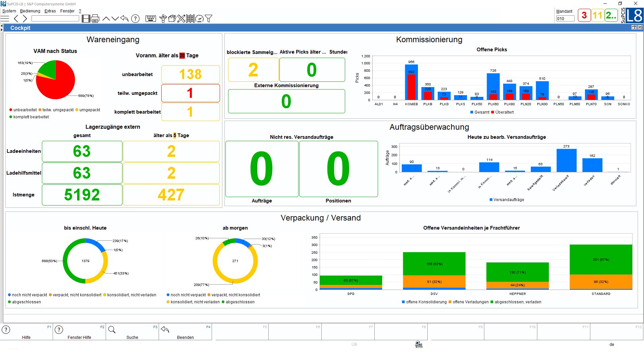Click the Cockpit title bar label
This screenshot has height=362, width=644.
pos(20,28)
